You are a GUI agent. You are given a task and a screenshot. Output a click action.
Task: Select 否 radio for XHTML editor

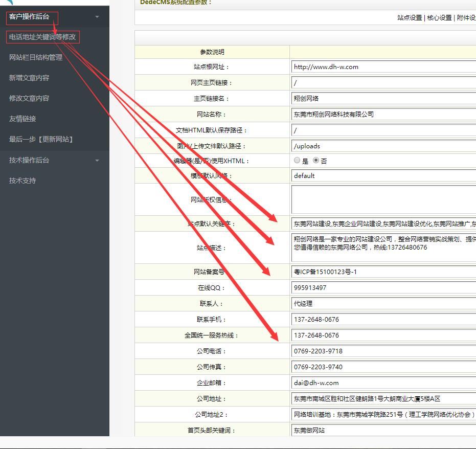[x=316, y=160]
